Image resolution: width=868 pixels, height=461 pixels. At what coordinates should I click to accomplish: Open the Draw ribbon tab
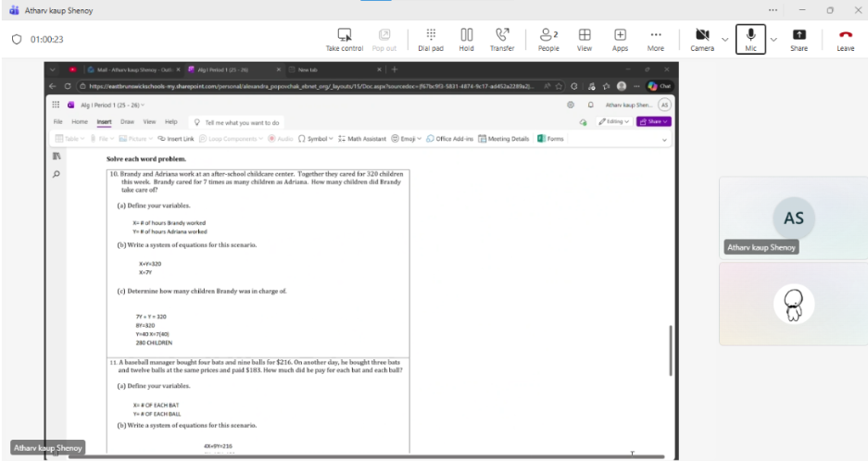point(127,122)
